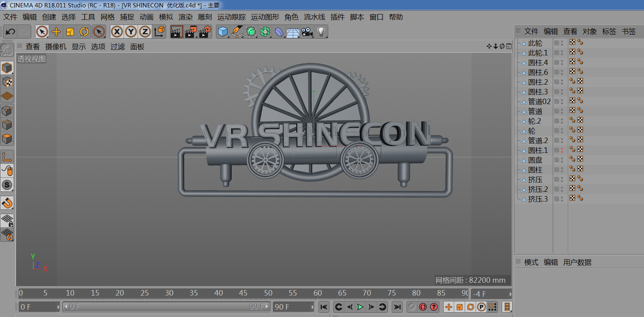644x317 pixels.
Task: Toggle Rotation keyframe recording
Action: pos(471,307)
